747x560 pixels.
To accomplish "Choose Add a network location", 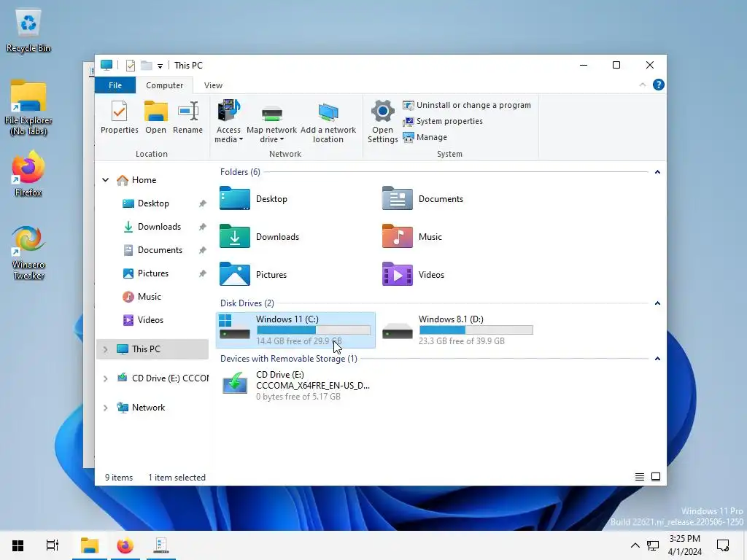I will (328, 122).
